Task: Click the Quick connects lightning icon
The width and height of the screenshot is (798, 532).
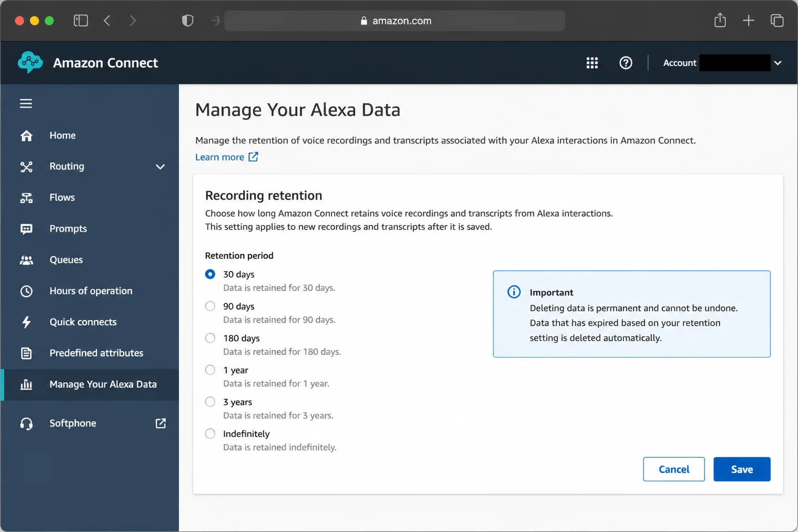Action: coord(26,322)
